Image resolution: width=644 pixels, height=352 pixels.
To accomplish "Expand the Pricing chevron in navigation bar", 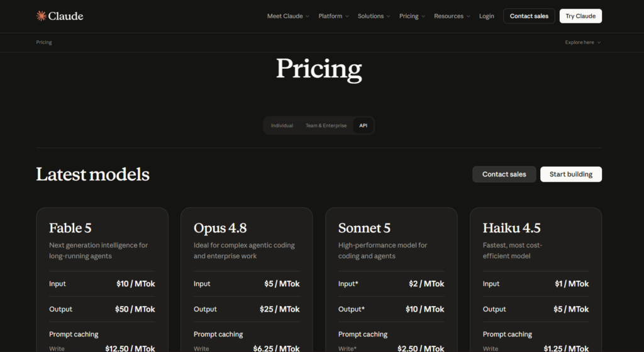I will pyautogui.click(x=423, y=16).
